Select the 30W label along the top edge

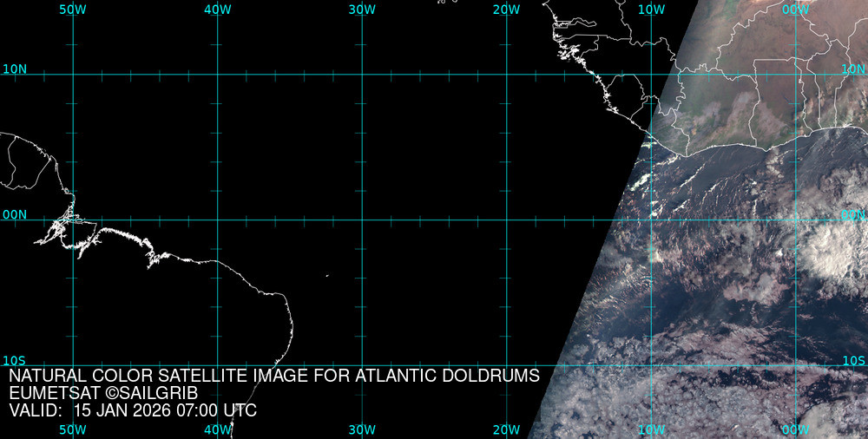[x=362, y=9]
